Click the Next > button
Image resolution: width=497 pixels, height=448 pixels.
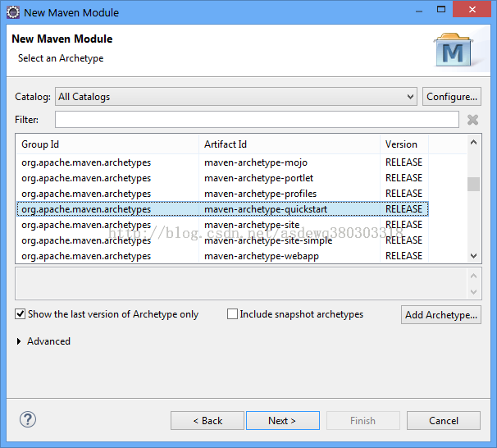[x=283, y=421]
